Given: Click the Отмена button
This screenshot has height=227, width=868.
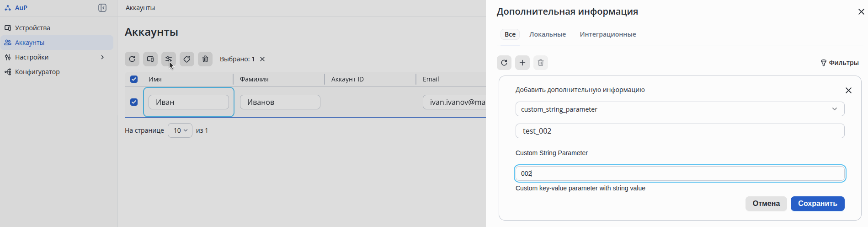Looking at the screenshot, I should pyautogui.click(x=766, y=204).
